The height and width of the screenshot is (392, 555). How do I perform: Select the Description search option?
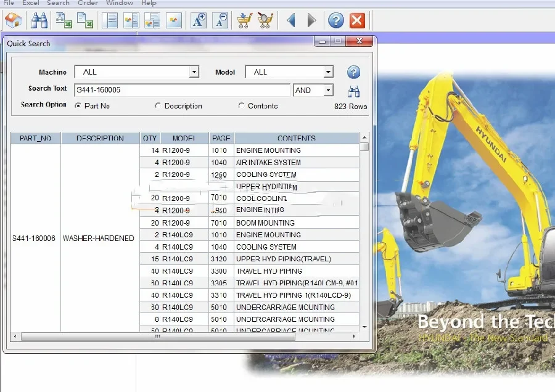[158, 106]
